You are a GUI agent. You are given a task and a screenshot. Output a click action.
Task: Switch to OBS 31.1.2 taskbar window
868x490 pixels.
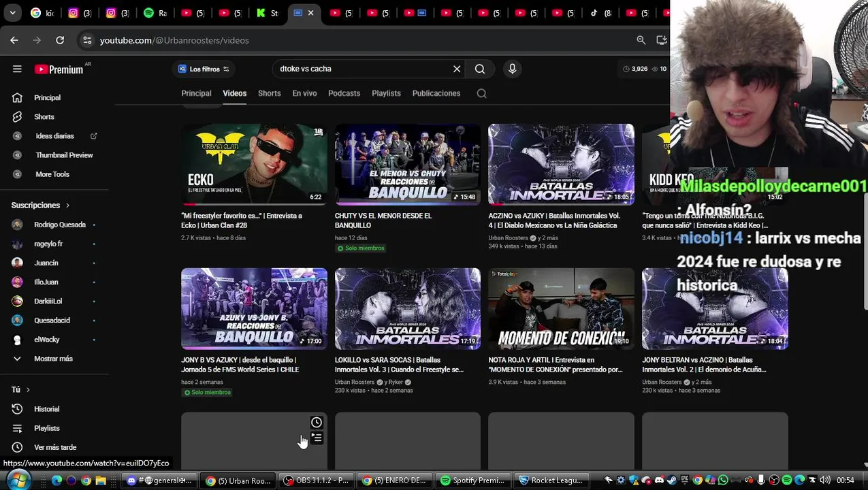coord(316,480)
